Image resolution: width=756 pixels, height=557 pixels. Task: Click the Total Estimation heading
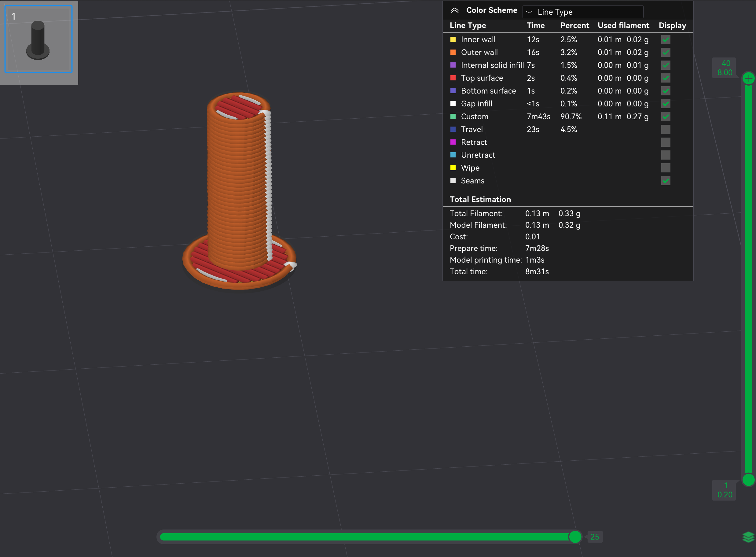pos(480,199)
